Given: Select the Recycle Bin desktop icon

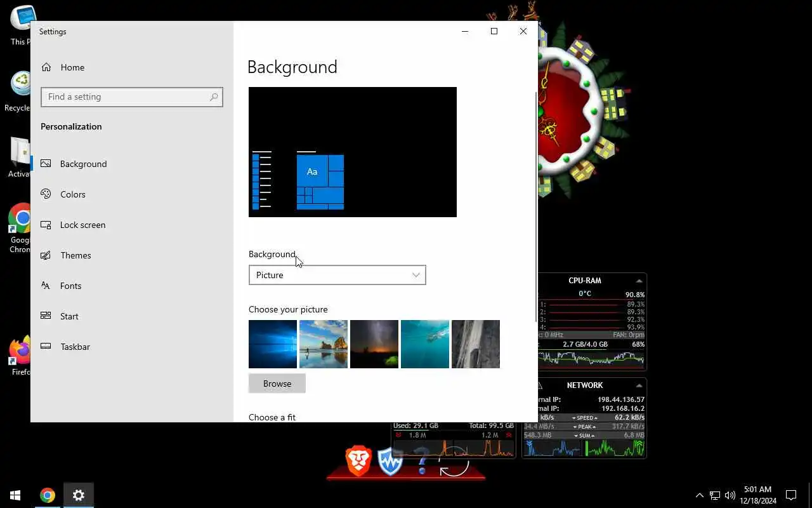Looking at the screenshot, I should [x=19, y=92].
